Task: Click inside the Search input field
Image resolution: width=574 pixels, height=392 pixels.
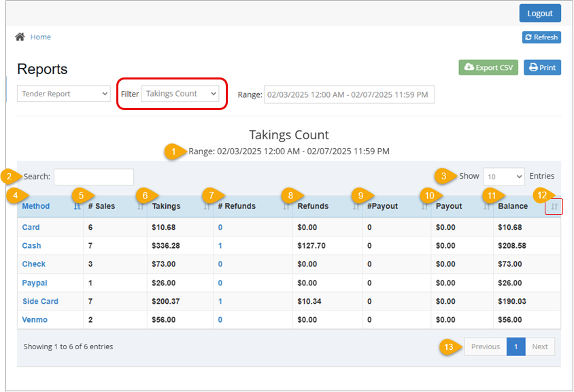Action: (x=93, y=177)
